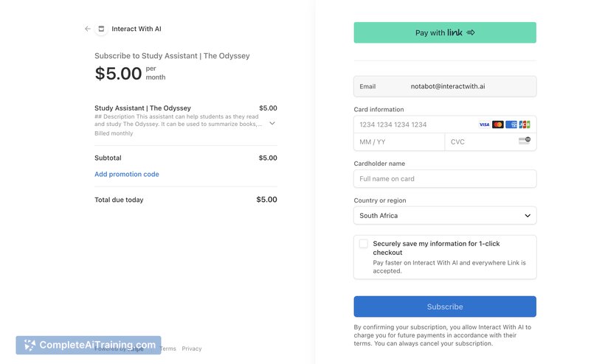
Task: Click the JCB card icon
Action: click(525, 125)
